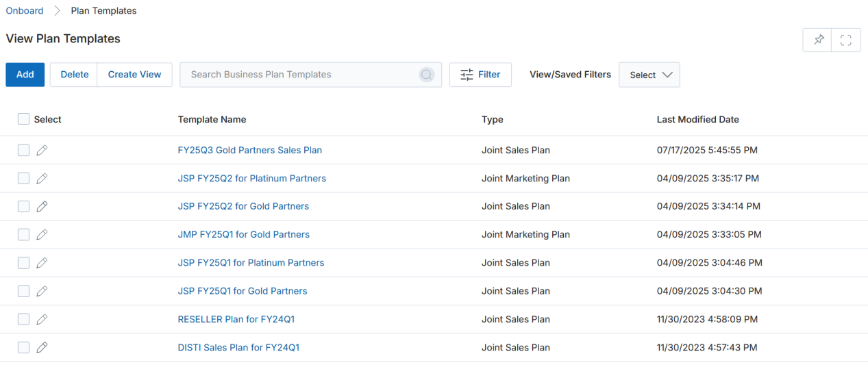Pin the View Plan Templates panel
The image size is (868, 367).
click(x=817, y=40)
